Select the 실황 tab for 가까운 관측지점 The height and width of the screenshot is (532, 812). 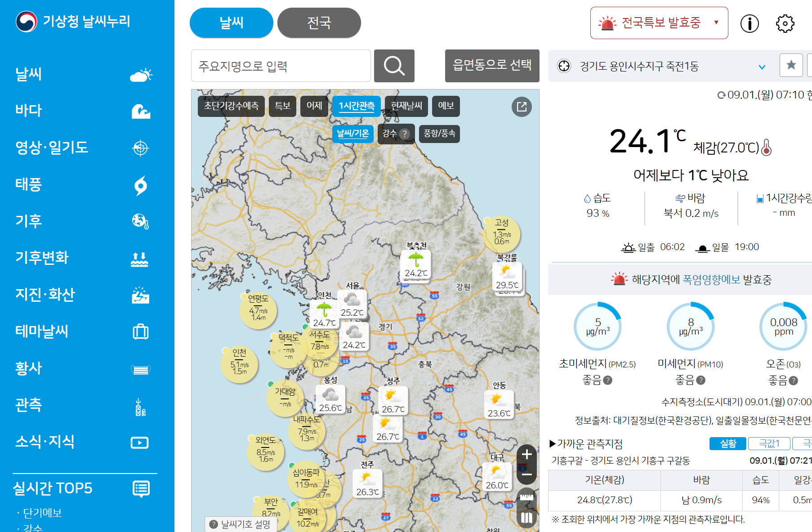click(728, 444)
